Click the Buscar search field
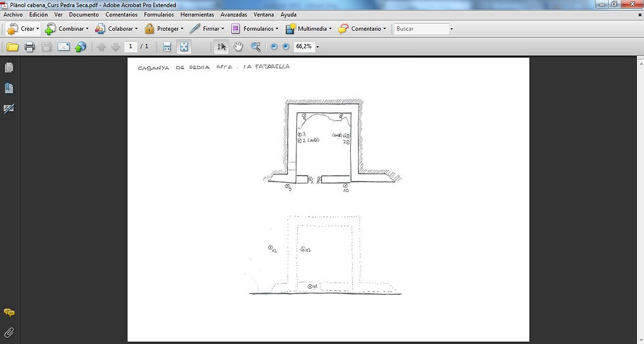 (421, 29)
